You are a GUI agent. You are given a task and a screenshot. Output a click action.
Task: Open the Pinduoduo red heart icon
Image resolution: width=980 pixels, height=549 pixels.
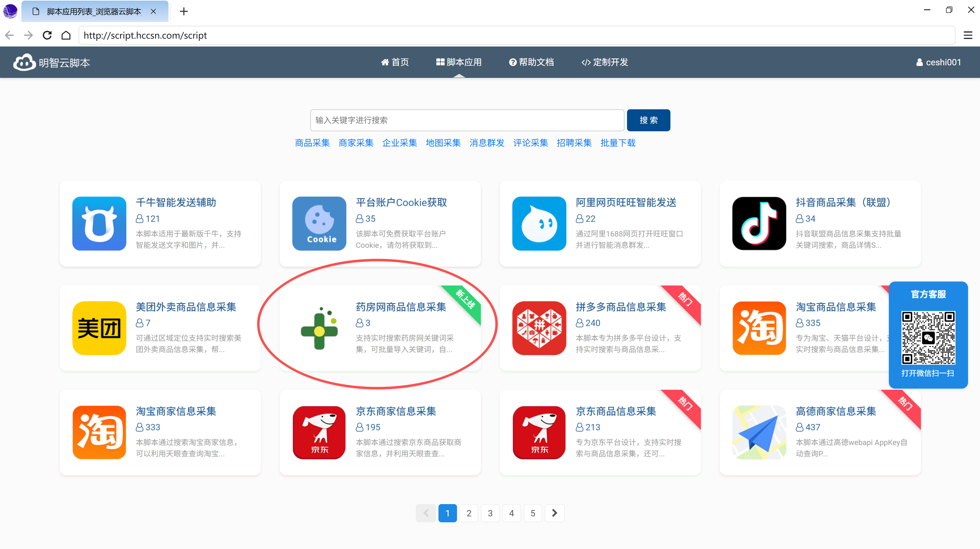pyautogui.click(x=539, y=328)
